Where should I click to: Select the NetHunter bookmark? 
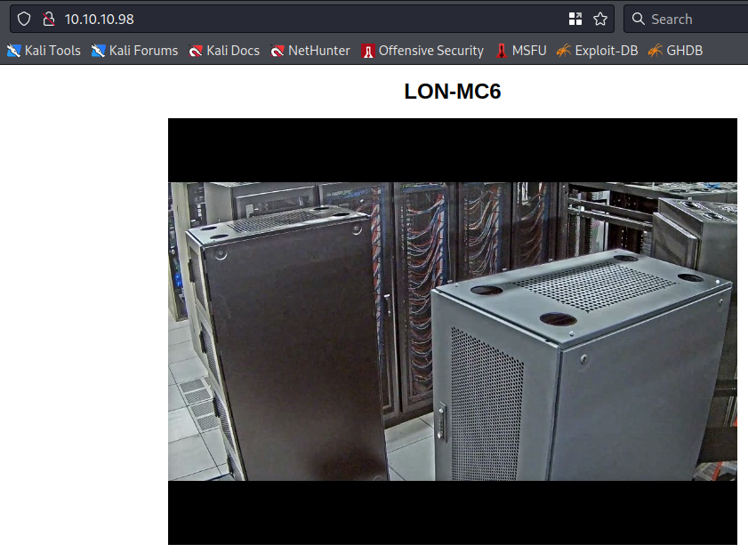[310, 51]
